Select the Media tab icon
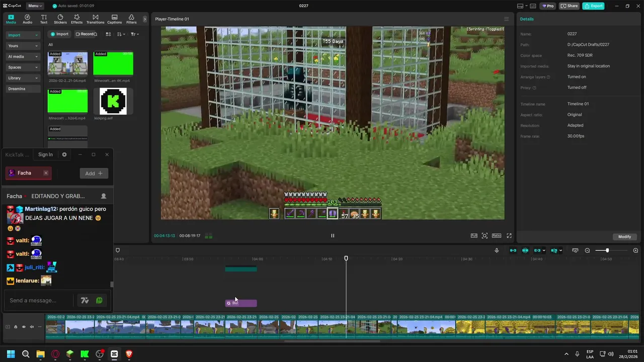644x362 pixels. pyautogui.click(x=11, y=19)
